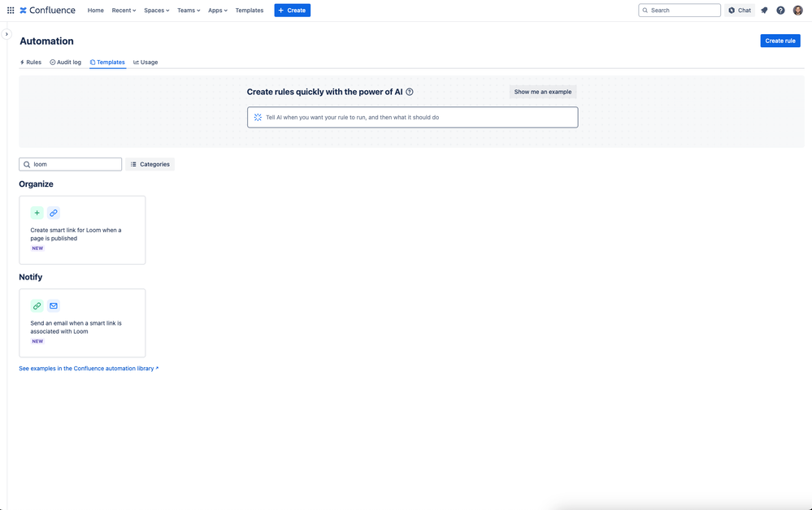This screenshot has height=510, width=812.
Task: Open the help question mark icon
Action: [x=780, y=11]
